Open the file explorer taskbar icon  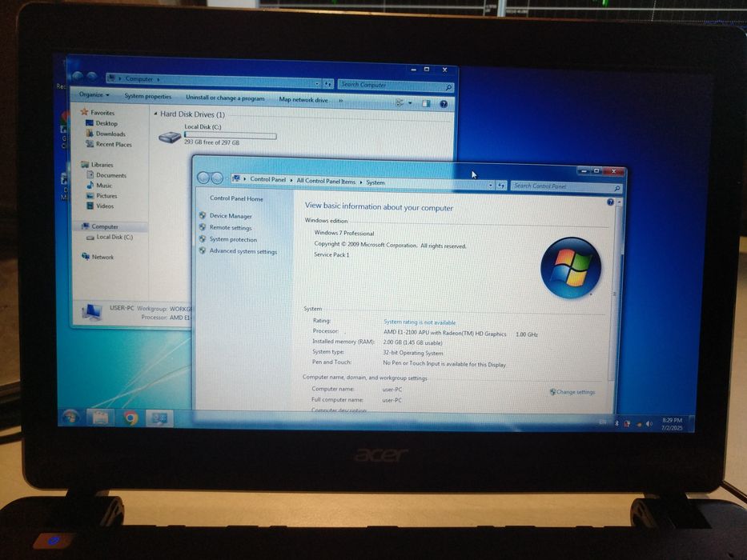100,418
